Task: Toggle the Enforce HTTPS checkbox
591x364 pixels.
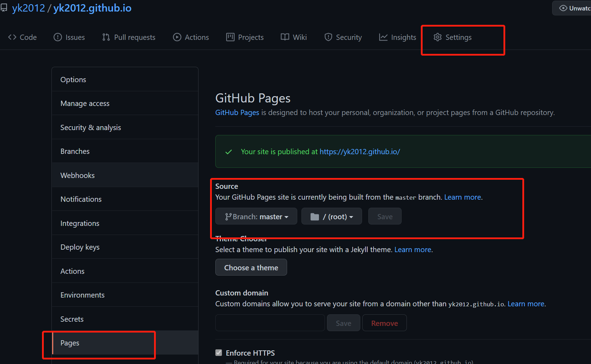Action: [x=219, y=352]
